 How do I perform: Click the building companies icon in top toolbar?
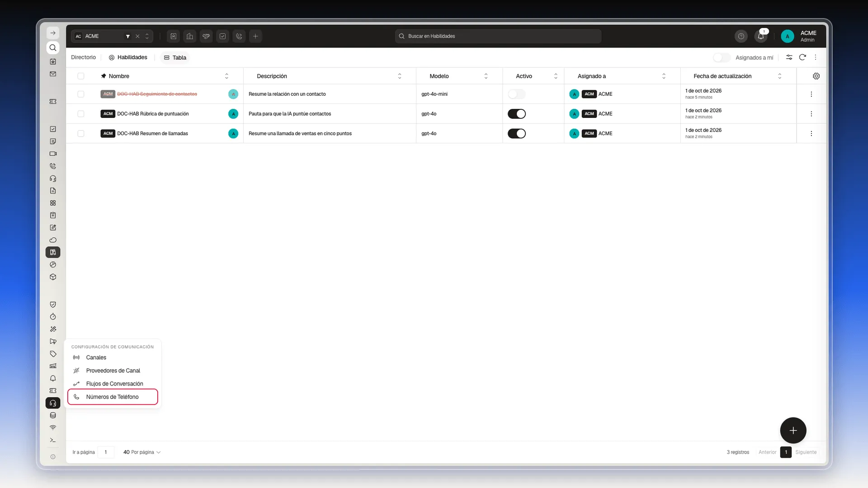pyautogui.click(x=190, y=36)
